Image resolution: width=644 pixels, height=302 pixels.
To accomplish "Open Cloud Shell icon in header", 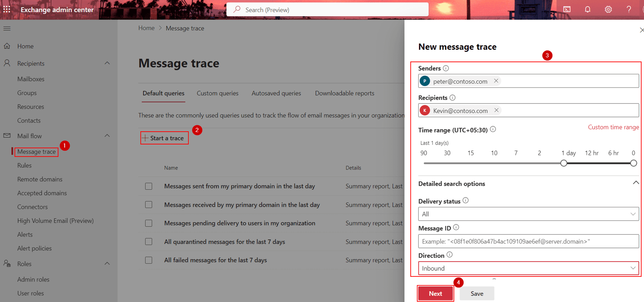I will tap(567, 10).
